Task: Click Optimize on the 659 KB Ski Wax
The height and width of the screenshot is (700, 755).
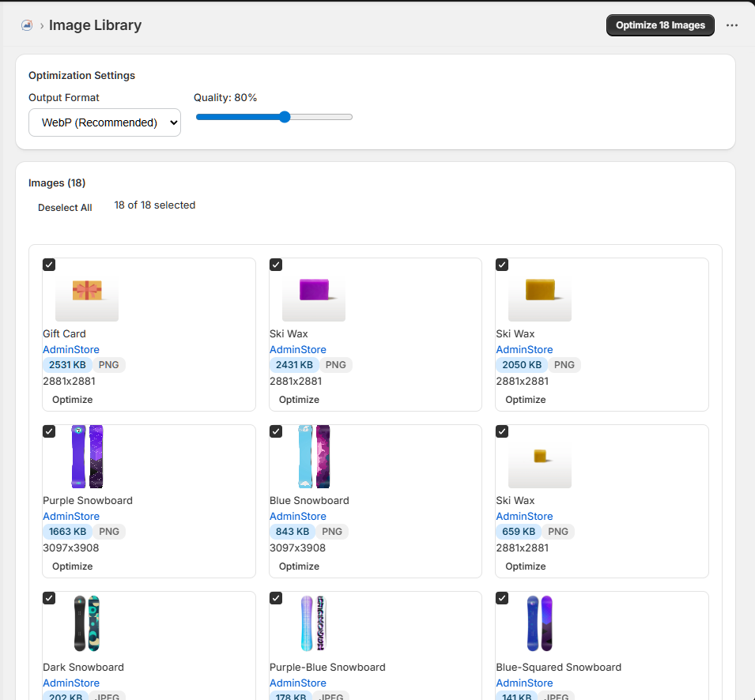Action: [525, 566]
